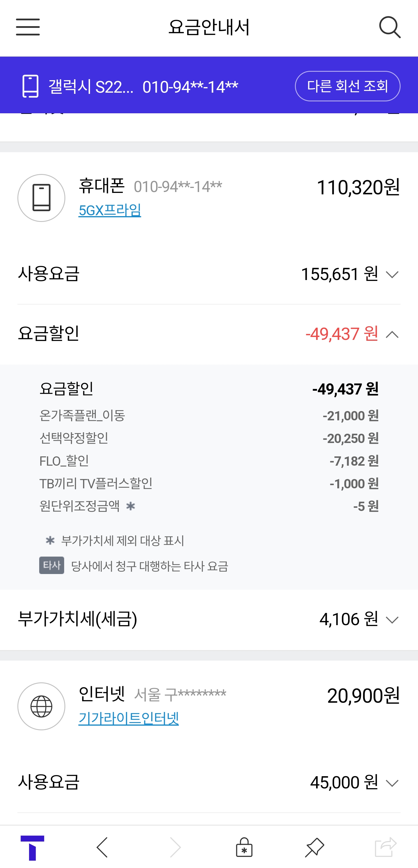Viewport: 418px width, 868px height.
Task: Open the 기가라이트인터넷 plan link
Action: click(128, 718)
